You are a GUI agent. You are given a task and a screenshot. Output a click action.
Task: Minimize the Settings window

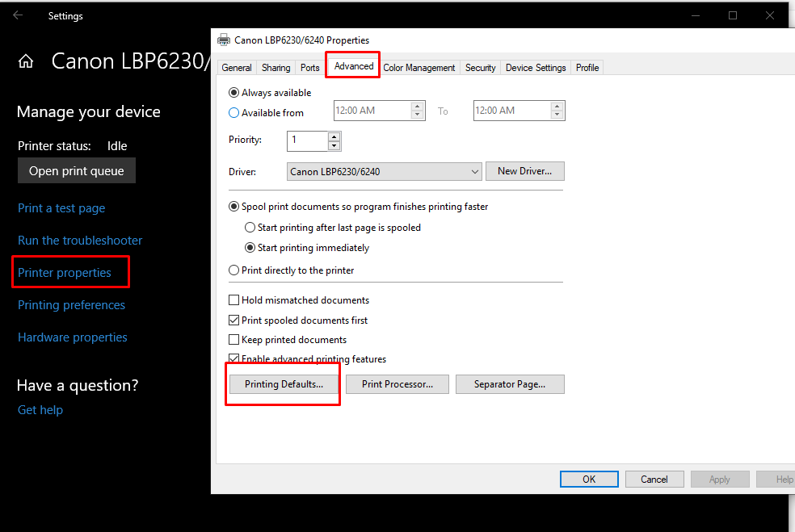[x=696, y=15]
